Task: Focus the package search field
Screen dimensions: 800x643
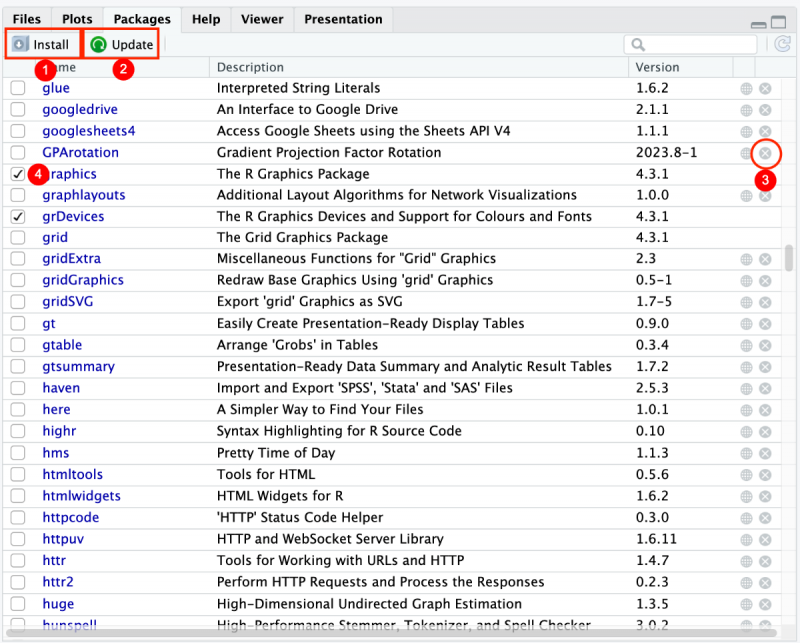Action: [690, 44]
